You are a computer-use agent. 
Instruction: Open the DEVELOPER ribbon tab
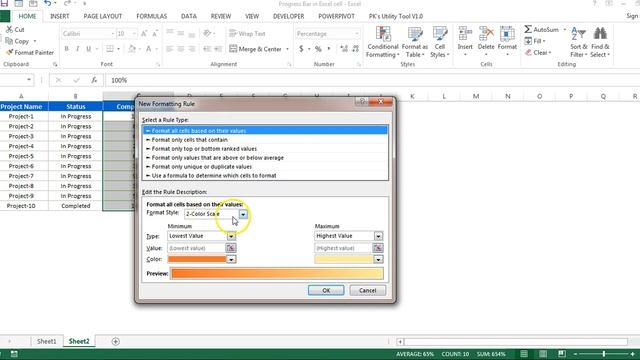289,16
